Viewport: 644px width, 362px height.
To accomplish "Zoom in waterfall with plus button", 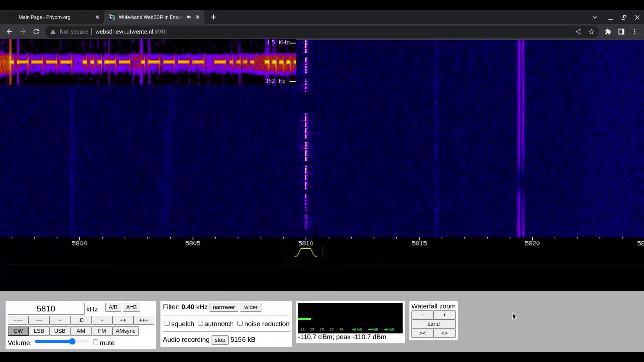I will [x=444, y=315].
